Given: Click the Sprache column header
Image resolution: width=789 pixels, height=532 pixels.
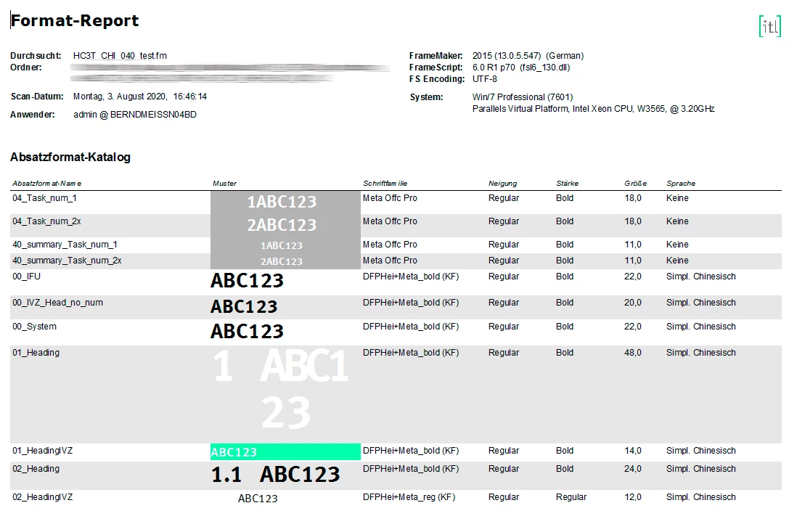Looking at the screenshot, I should [681, 184].
